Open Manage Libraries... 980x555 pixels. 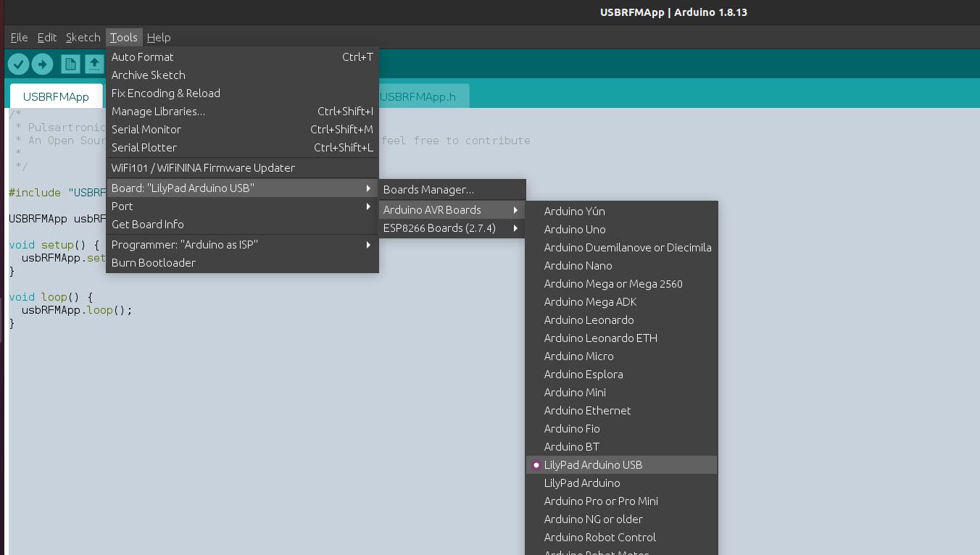[242, 112]
